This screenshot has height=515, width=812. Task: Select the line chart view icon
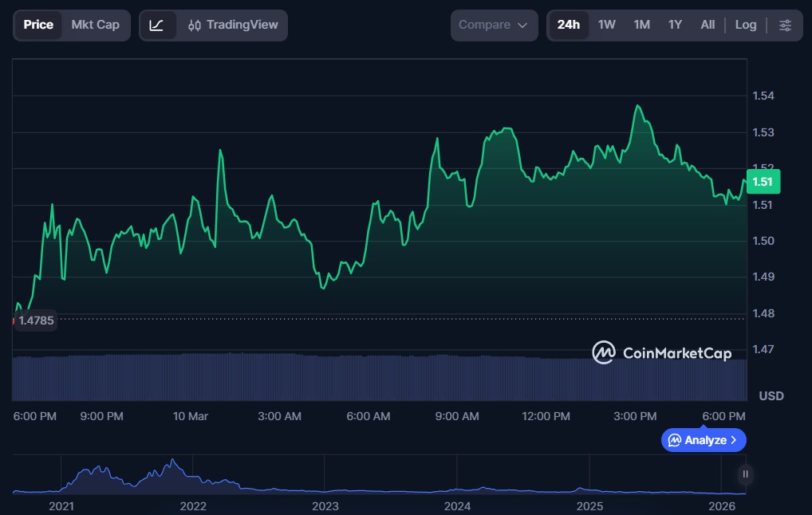pyautogui.click(x=157, y=25)
